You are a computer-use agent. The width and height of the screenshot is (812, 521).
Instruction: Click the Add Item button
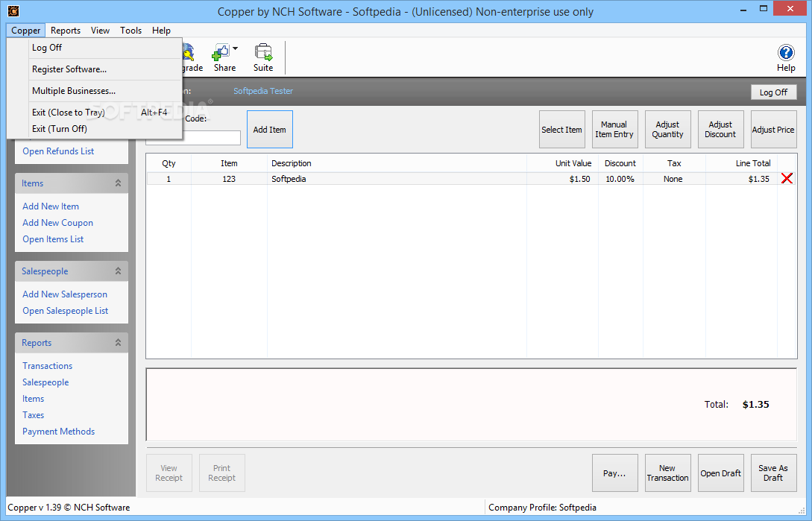tap(270, 130)
